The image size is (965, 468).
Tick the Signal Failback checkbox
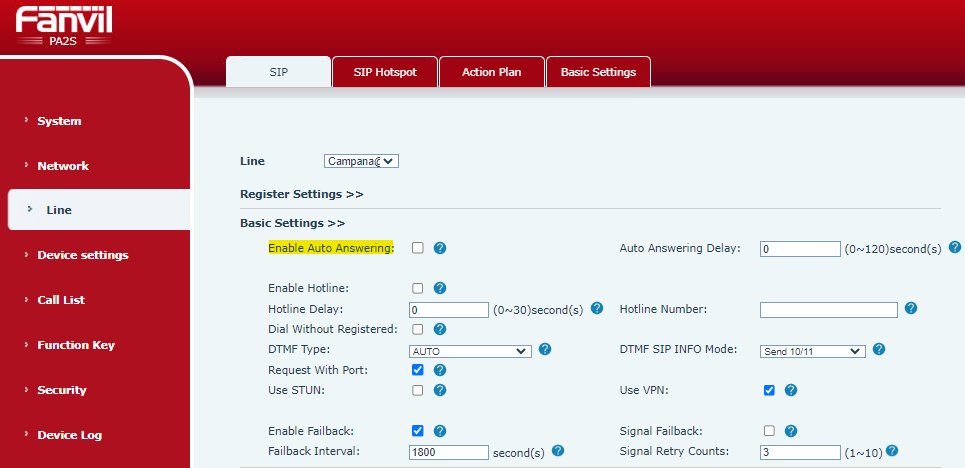pyautogui.click(x=769, y=431)
